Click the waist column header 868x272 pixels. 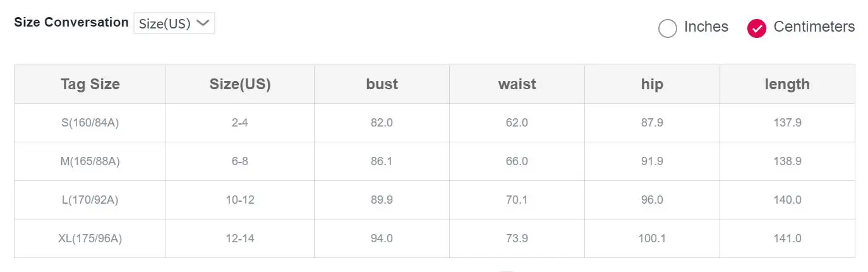coord(517,84)
